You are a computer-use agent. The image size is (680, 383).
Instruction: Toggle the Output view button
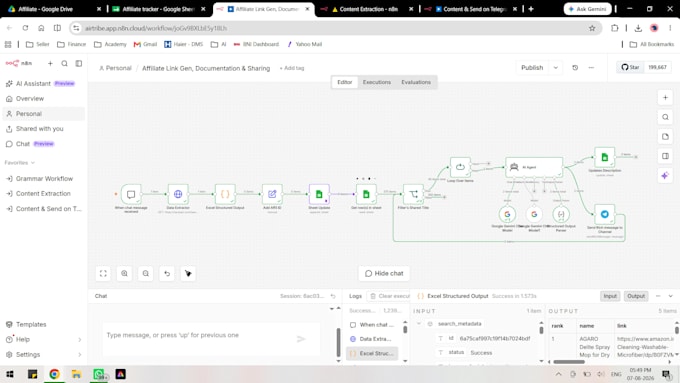[x=636, y=296]
